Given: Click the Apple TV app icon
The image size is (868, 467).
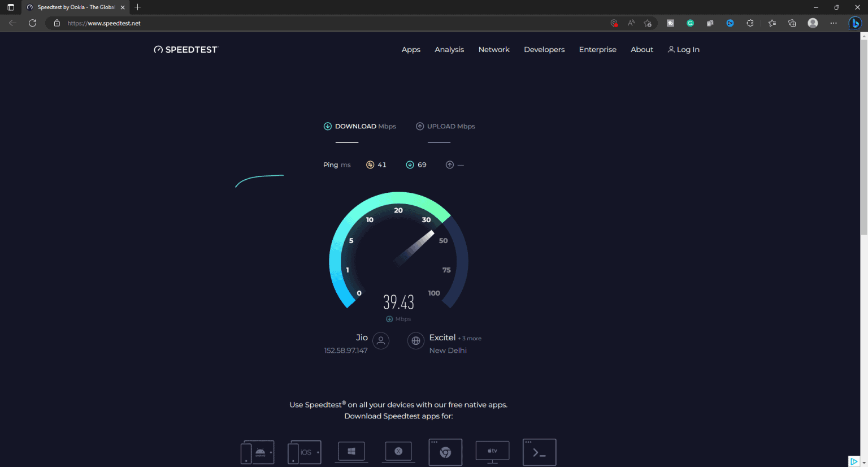Looking at the screenshot, I should [x=492, y=451].
